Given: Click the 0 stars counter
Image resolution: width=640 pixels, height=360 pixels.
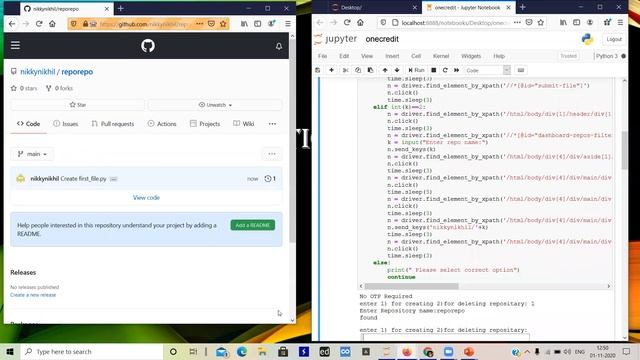Looking at the screenshot, I should point(24,88).
